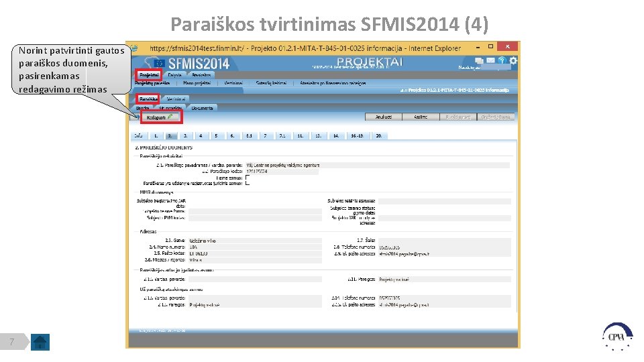644x362 pixels.
Task: Switch to the Paraiška tab
Action: [148, 99]
